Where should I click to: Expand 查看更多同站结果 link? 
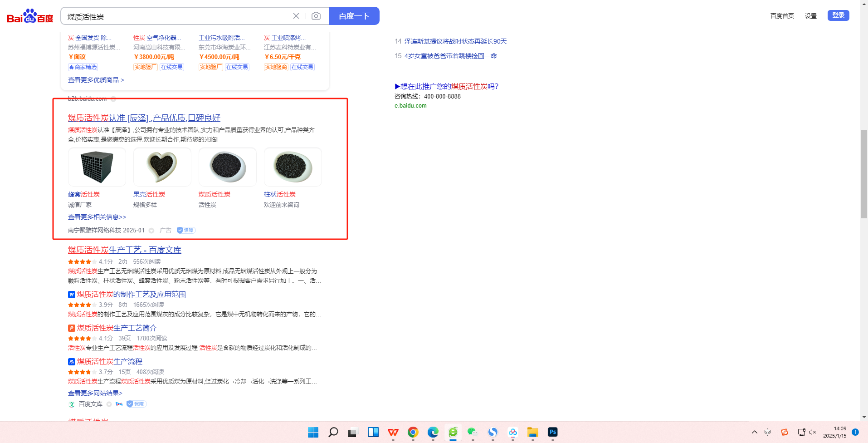95,393
